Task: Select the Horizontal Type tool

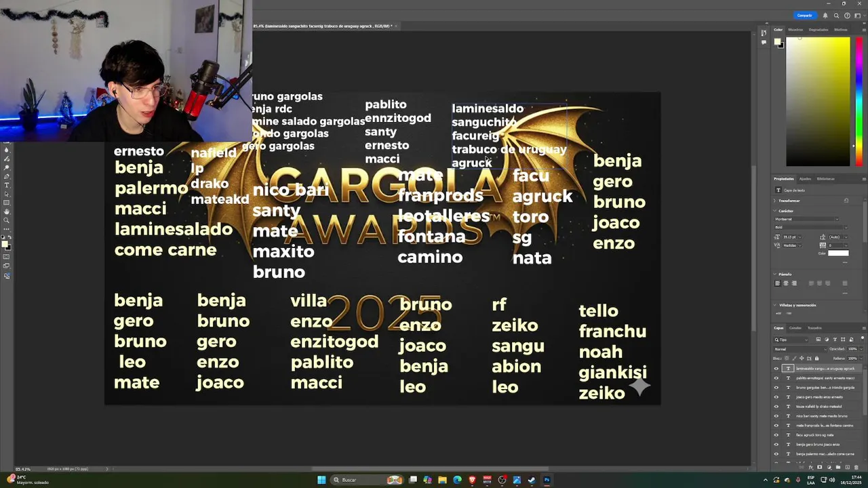Action: point(7,185)
